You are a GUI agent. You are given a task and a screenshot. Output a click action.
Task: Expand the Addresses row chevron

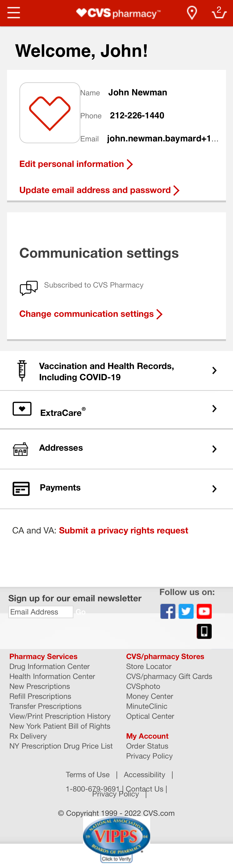tap(215, 448)
